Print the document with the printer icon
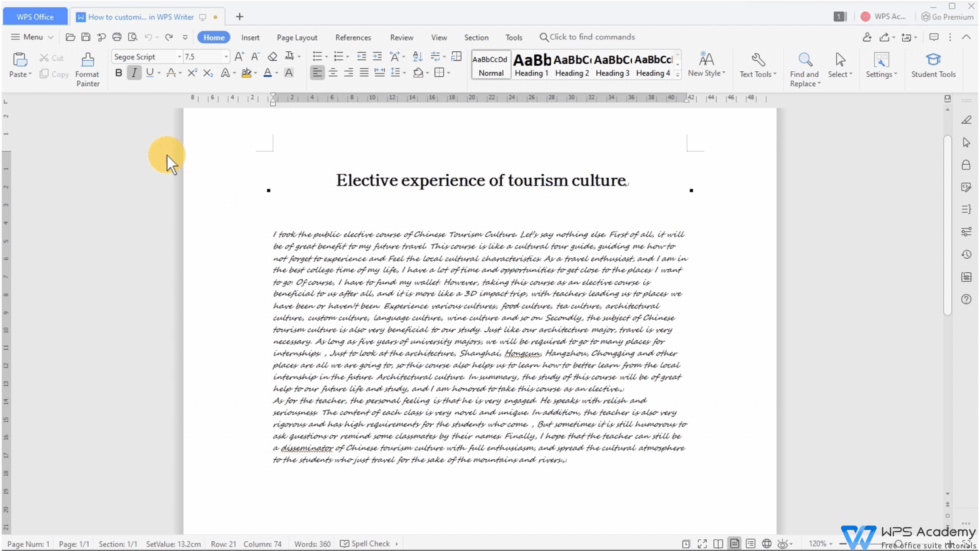Screen dimensions: 980x551 (117, 37)
